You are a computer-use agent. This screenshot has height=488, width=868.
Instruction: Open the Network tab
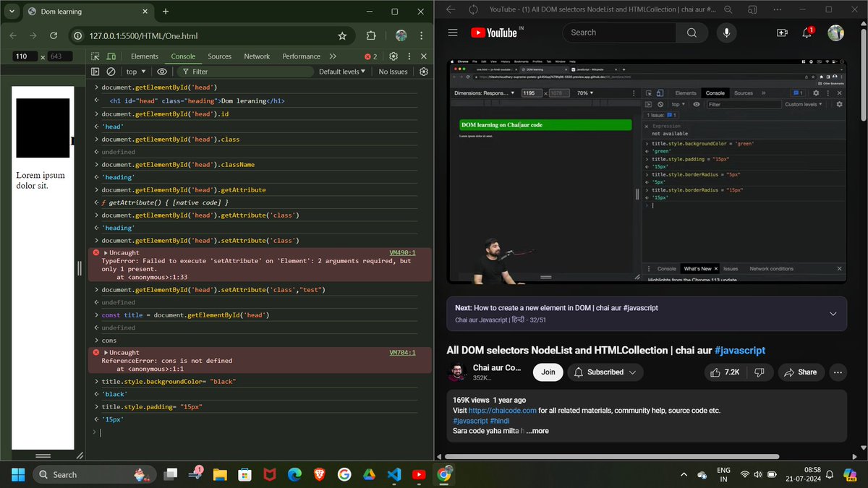tap(257, 56)
